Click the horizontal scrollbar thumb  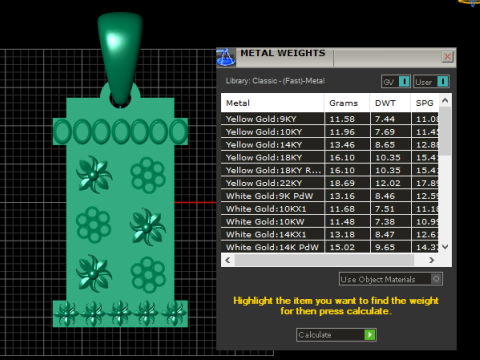(x=324, y=260)
